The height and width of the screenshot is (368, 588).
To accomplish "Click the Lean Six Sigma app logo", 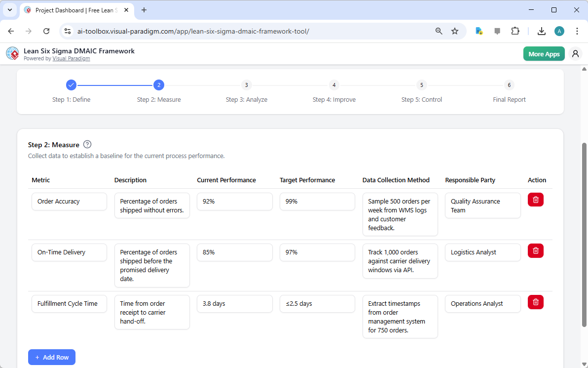I will click(x=12, y=53).
